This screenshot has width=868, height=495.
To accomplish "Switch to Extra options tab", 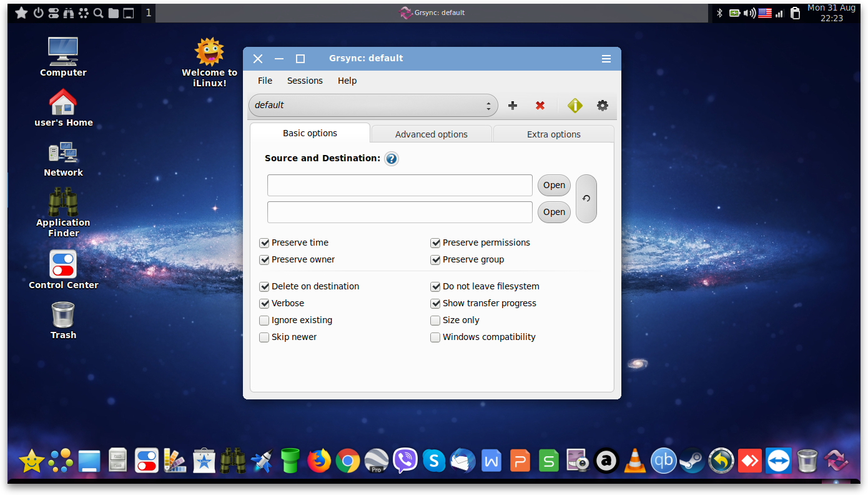I will (554, 134).
